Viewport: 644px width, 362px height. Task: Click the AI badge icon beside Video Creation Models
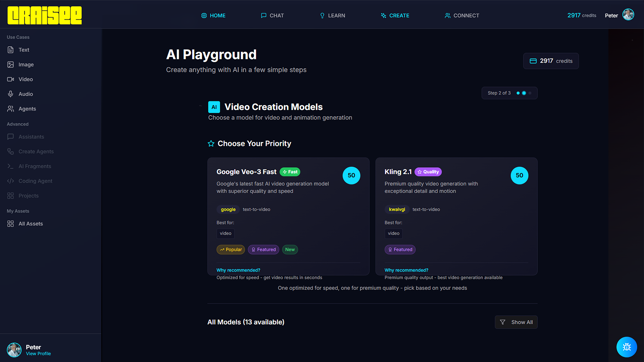coord(214,107)
